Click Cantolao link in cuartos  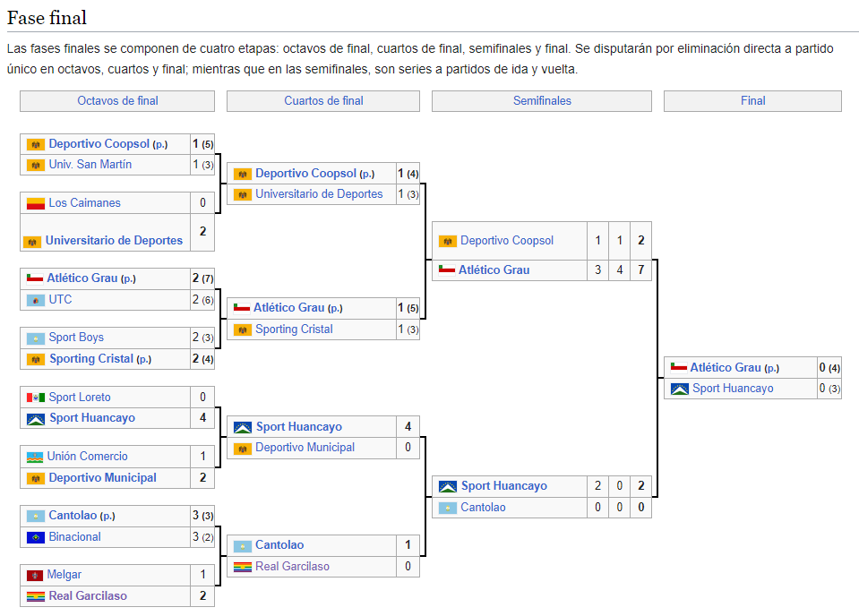279,544
